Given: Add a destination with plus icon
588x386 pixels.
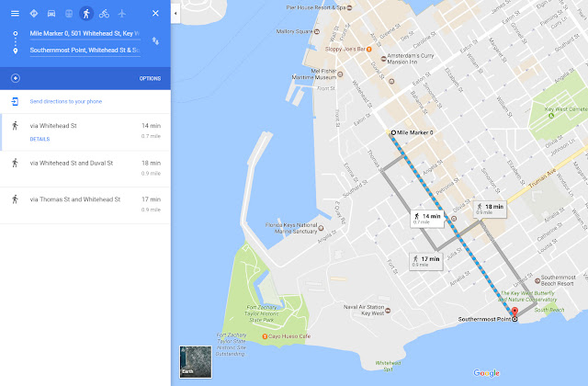Looking at the screenshot, I should pyautogui.click(x=16, y=78).
